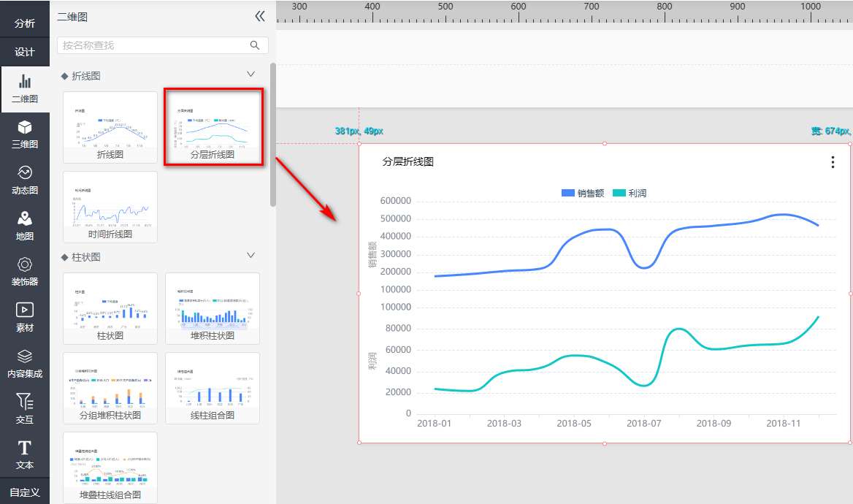
Task: Collapse the 二维图 panel with double chevron
Action: 259,17
